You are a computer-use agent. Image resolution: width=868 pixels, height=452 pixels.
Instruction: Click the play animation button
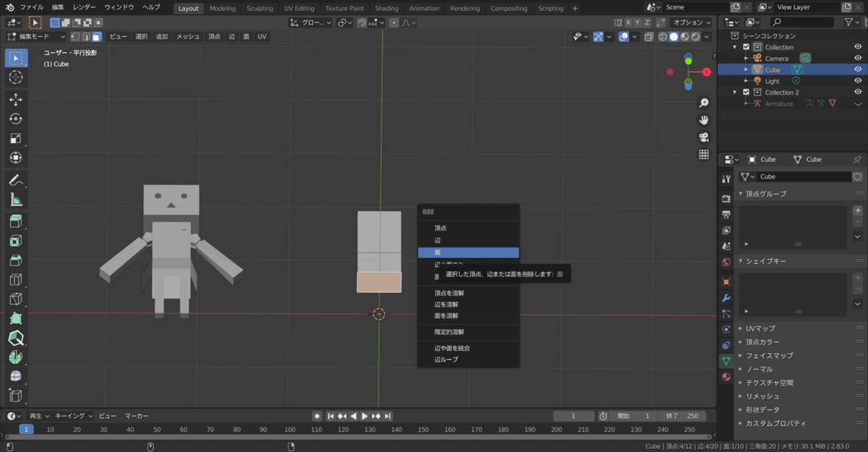point(365,416)
